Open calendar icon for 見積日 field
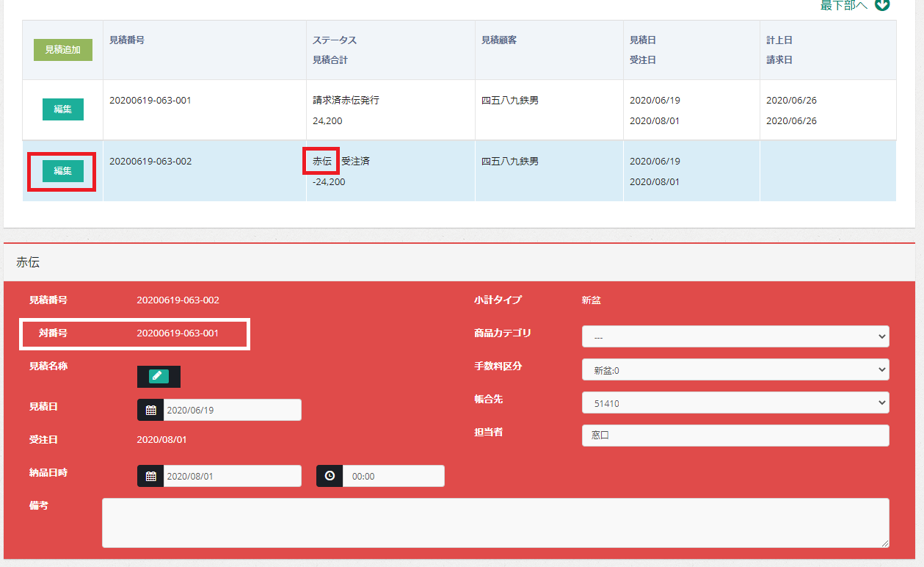 coord(150,410)
